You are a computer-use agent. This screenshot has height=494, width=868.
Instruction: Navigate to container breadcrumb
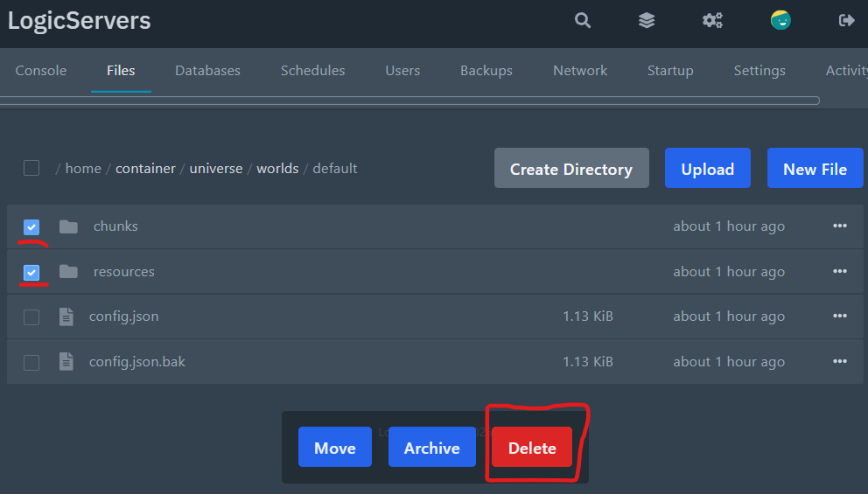(x=145, y=168)
